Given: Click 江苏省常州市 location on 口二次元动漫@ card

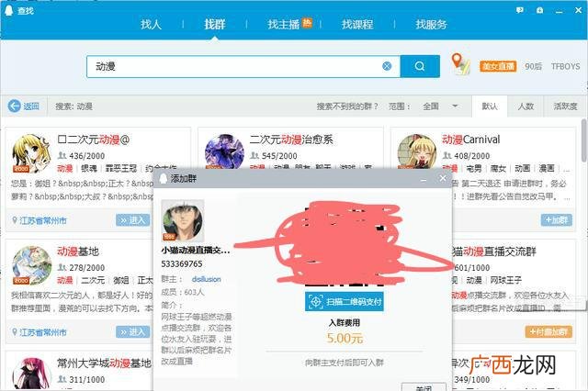Looking at the screenshot, I should click(40, 220).
